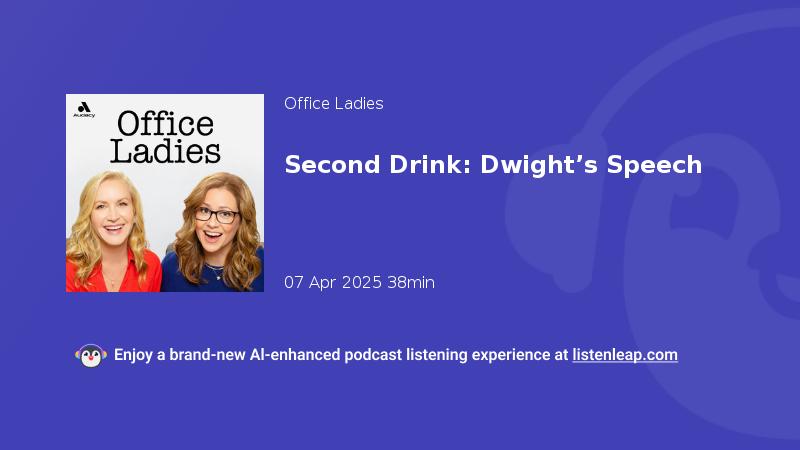Select the "Office Ladies" podcast name text
This screenshot has height=450, width=800.
coord(334,104)
